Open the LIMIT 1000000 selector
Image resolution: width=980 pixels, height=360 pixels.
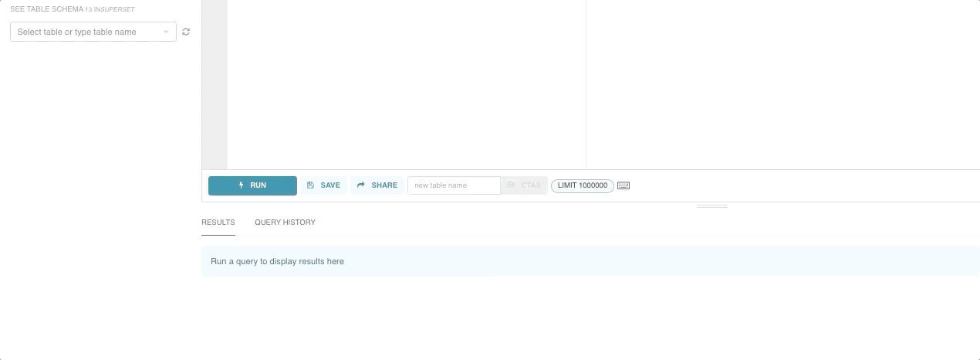583,185
